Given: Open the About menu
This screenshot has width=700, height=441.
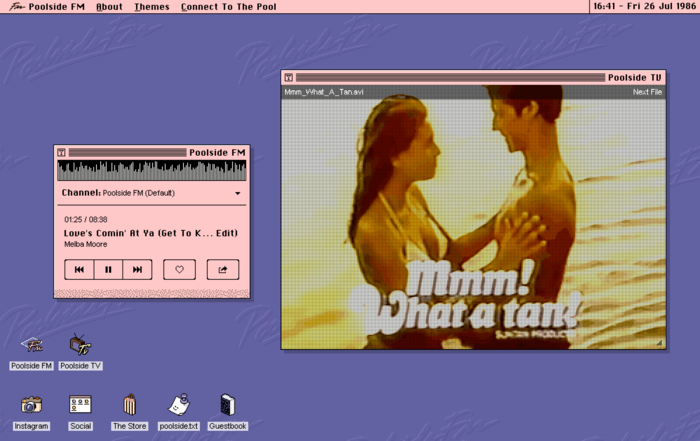Looking at the screenshot, I should click(x=109, y=7).
